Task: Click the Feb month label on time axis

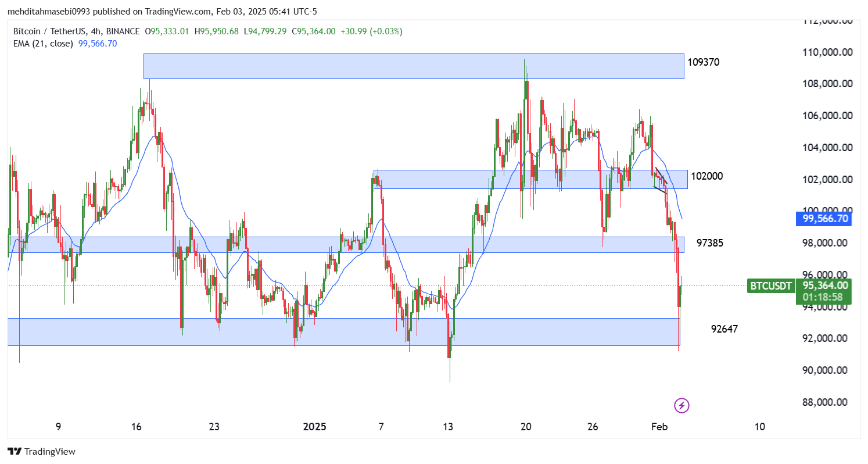Action: 660,427
